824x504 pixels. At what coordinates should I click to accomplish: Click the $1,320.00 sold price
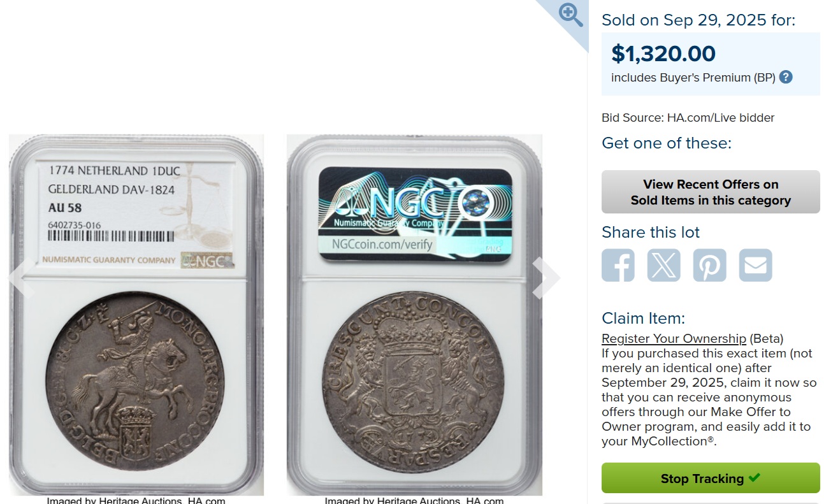click(663, 54)
